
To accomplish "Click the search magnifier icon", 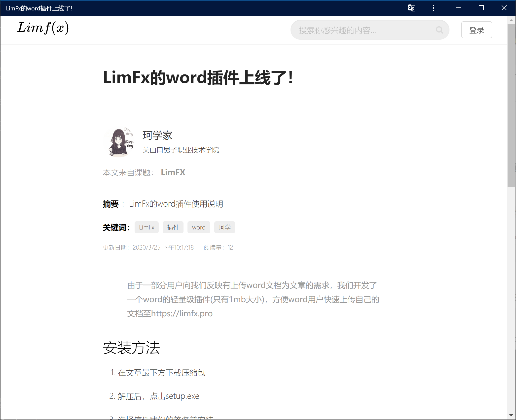I will 439,30.
